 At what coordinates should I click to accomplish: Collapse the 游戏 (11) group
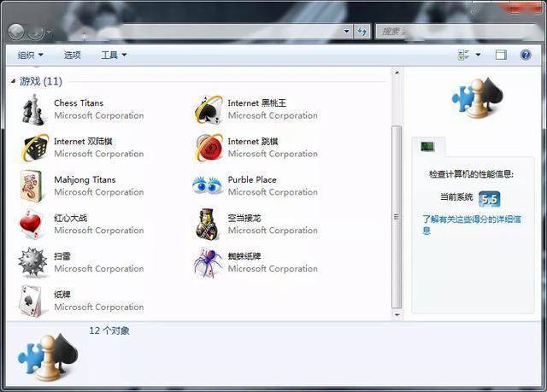(13, 81)
